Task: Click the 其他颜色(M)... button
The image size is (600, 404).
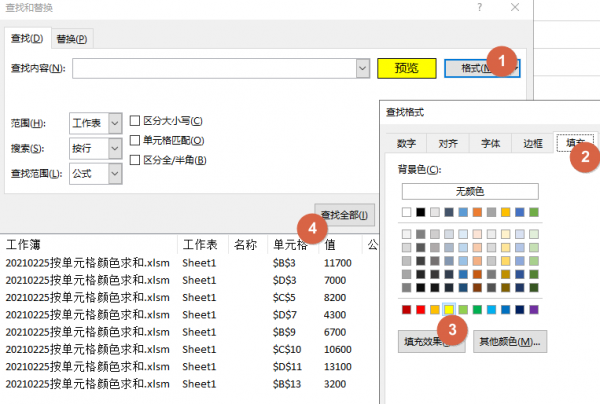Action: [x=510, y=342]
